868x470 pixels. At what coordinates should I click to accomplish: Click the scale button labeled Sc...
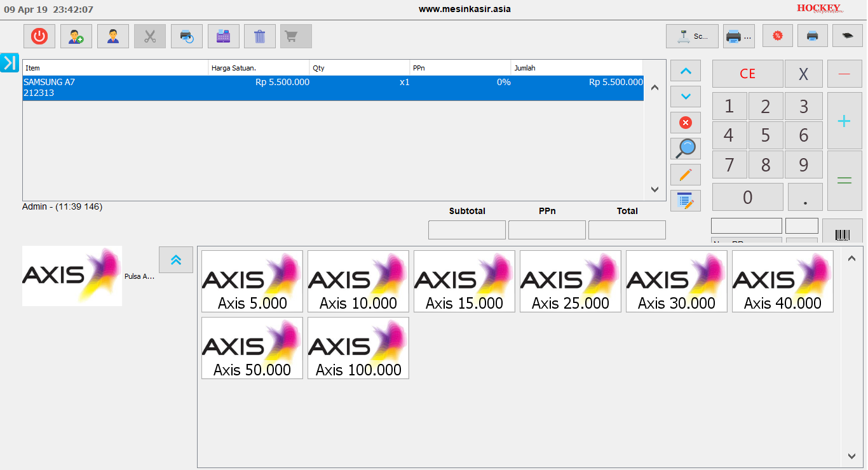click(x=692, y=36)
